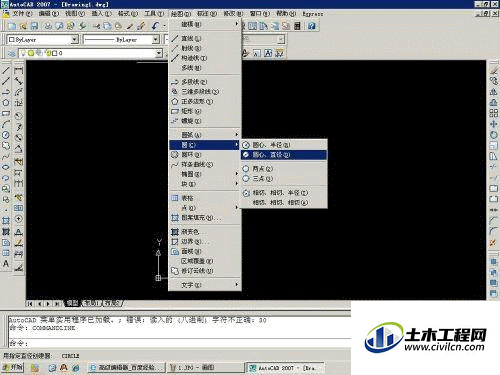Click the Layer Properties Manager icon

11,53
